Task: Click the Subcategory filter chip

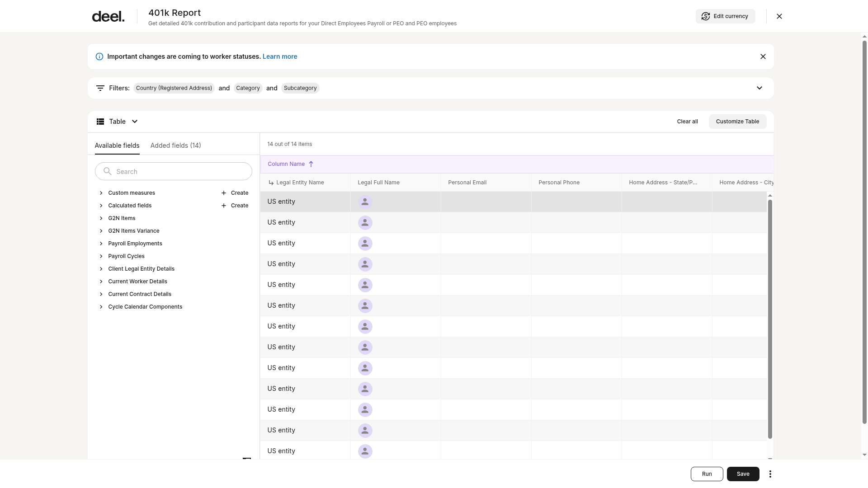Action: coord(301,88)
